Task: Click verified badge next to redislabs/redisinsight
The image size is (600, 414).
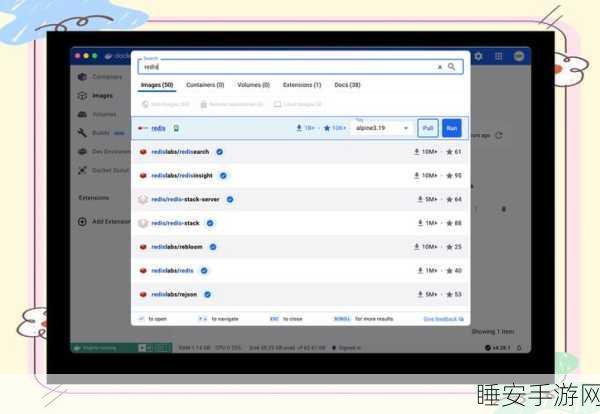Action: (223, 176)
